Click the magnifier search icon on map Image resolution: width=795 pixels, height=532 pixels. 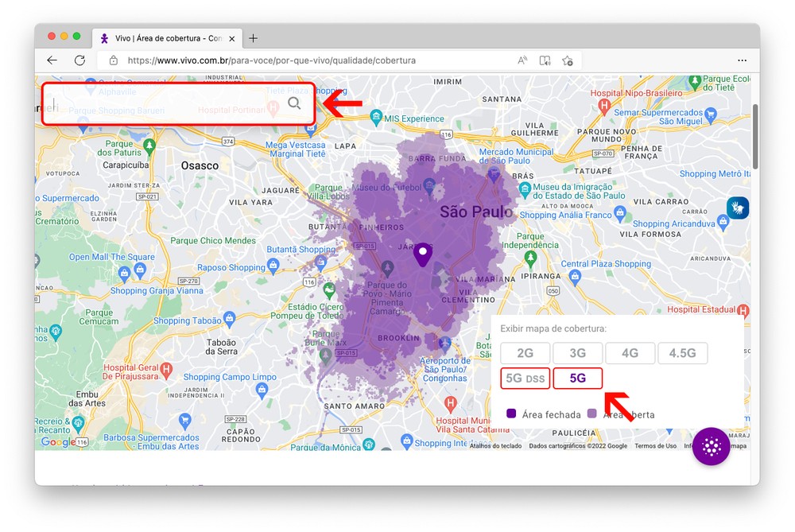click(x=294, y=103)
